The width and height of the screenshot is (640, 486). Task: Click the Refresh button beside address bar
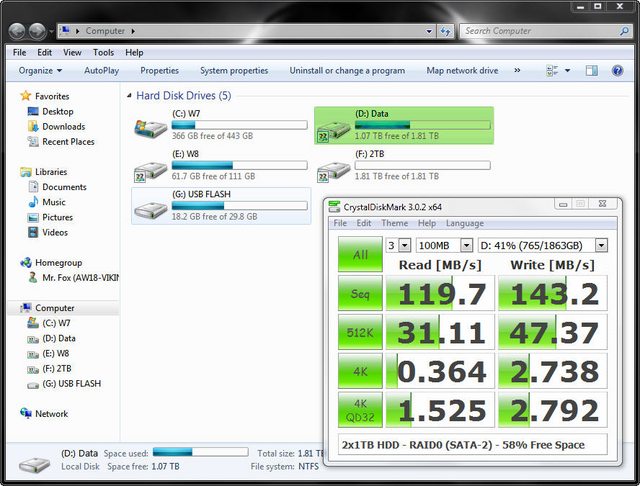(x=445, y=31)
